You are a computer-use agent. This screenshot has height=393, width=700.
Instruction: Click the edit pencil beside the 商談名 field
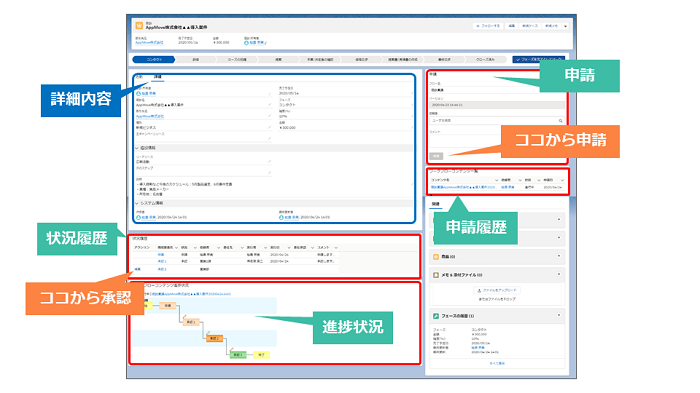click(269, 105)
